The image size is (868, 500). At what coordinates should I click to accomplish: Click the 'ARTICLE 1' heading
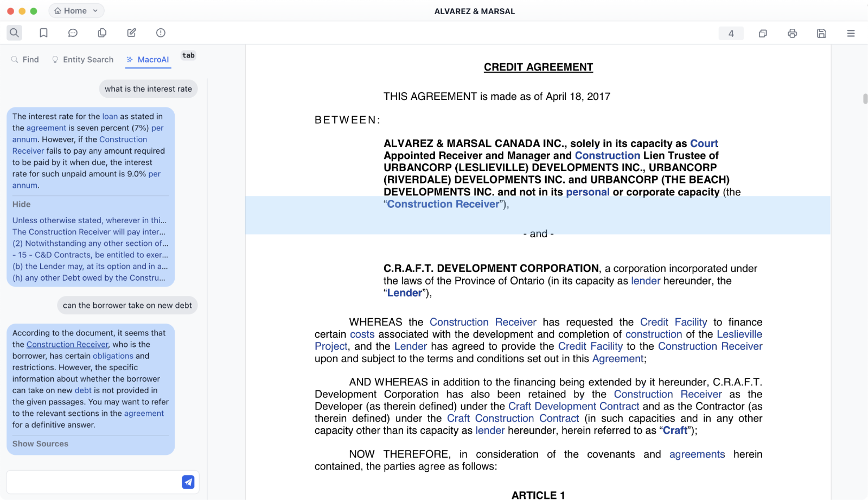click(x=538, y=495)
